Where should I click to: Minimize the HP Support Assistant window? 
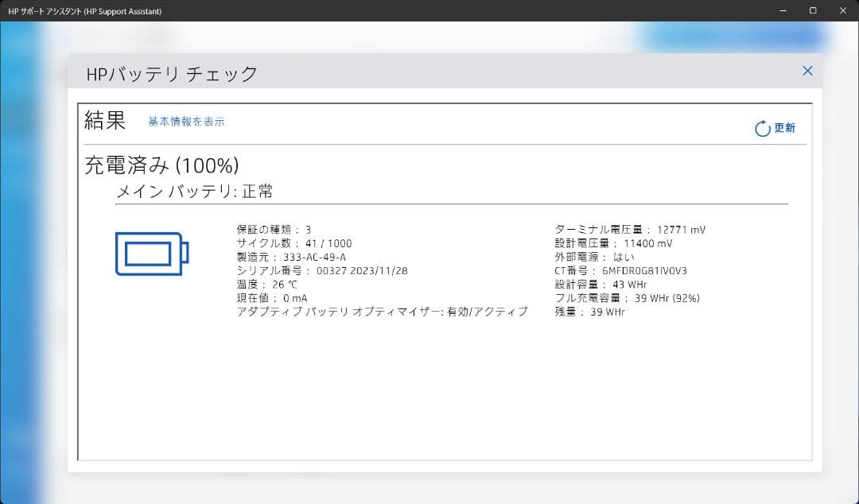[x=782, y=10]
